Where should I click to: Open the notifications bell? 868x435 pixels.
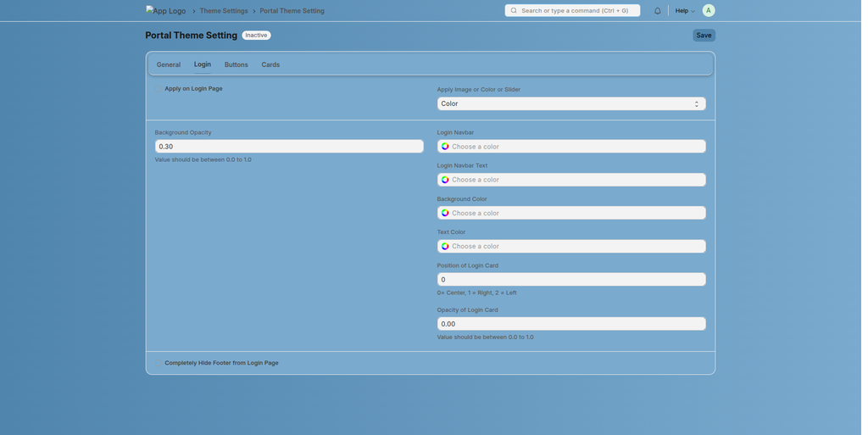point(657,11)
